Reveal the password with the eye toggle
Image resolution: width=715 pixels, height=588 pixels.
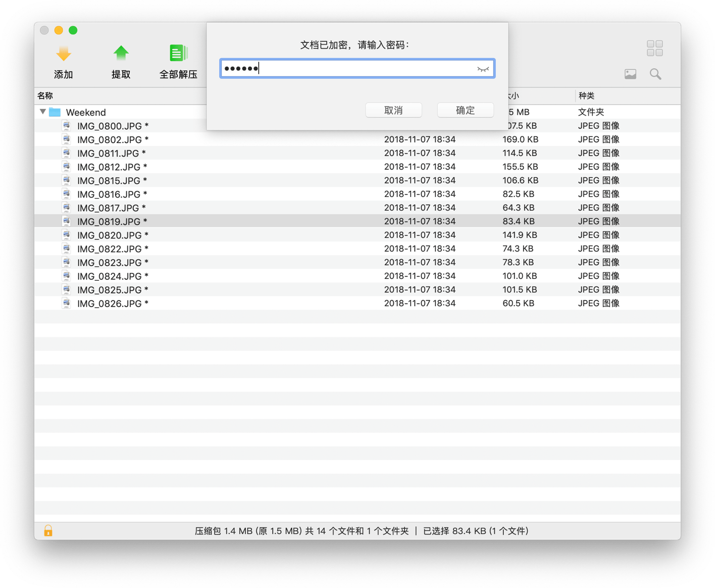[x=483, y=69]
